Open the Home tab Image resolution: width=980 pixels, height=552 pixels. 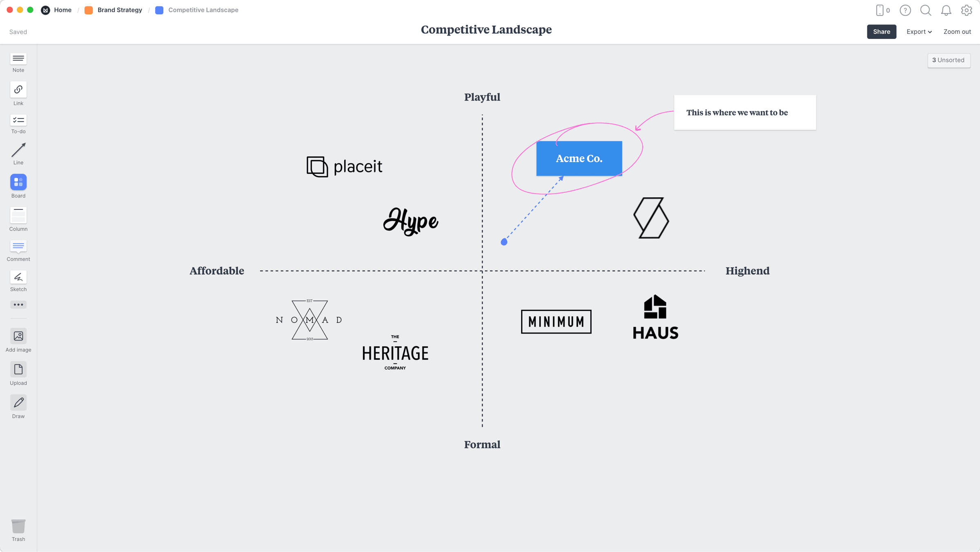(x=62, y=9)
